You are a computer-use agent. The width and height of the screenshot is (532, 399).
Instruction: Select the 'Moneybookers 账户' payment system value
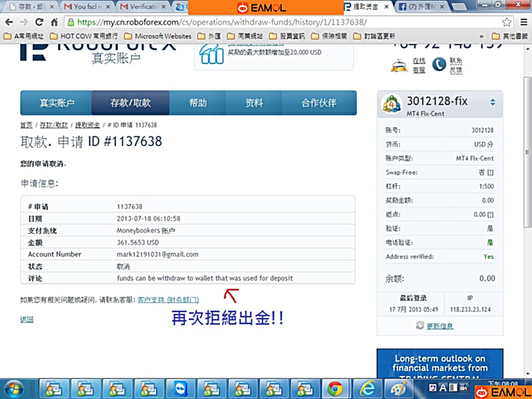(x=146, y=231)
